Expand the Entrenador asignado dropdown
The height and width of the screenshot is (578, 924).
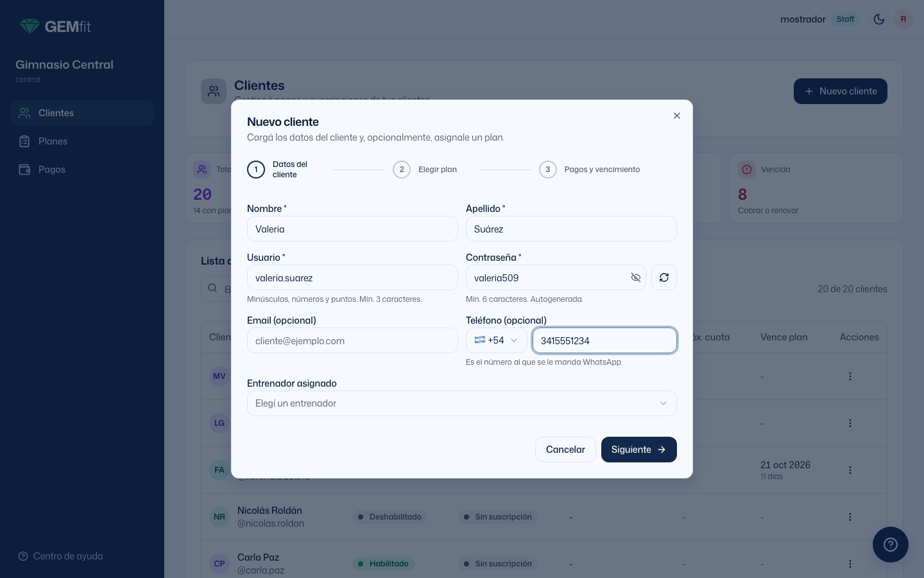click(462, 403)
